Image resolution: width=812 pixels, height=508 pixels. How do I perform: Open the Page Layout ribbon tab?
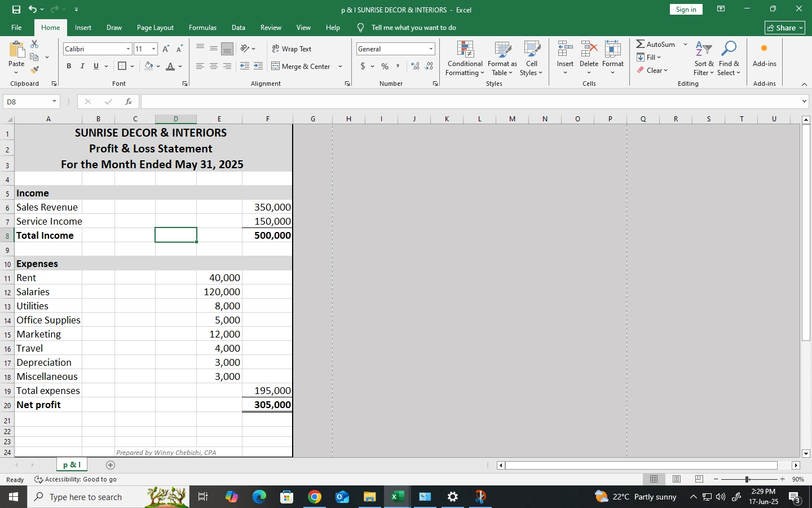155,28
